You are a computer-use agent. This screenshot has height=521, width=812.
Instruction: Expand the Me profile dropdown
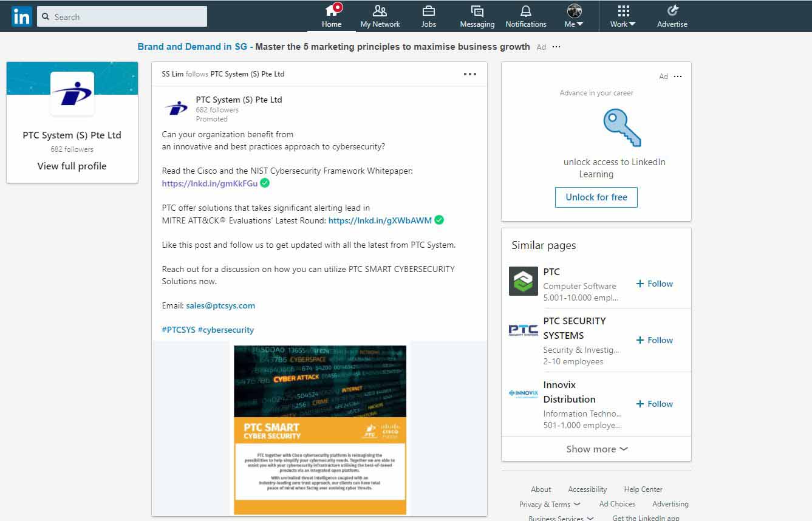tap(574, 16)
